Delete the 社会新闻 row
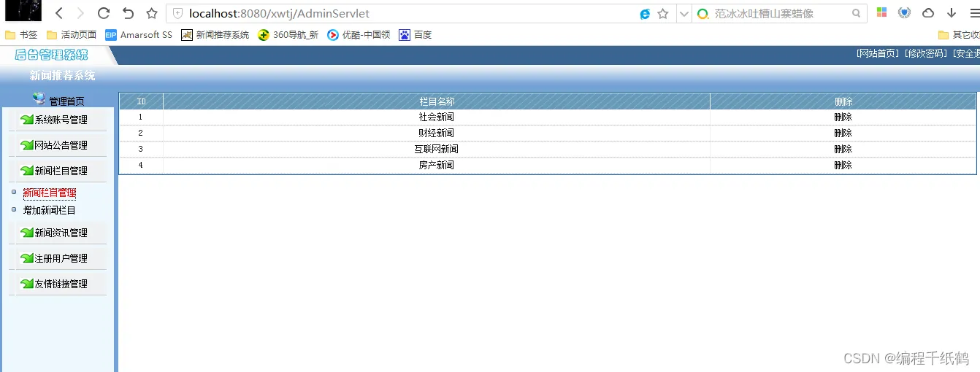The image size is (980, 372). pos(843,117)
